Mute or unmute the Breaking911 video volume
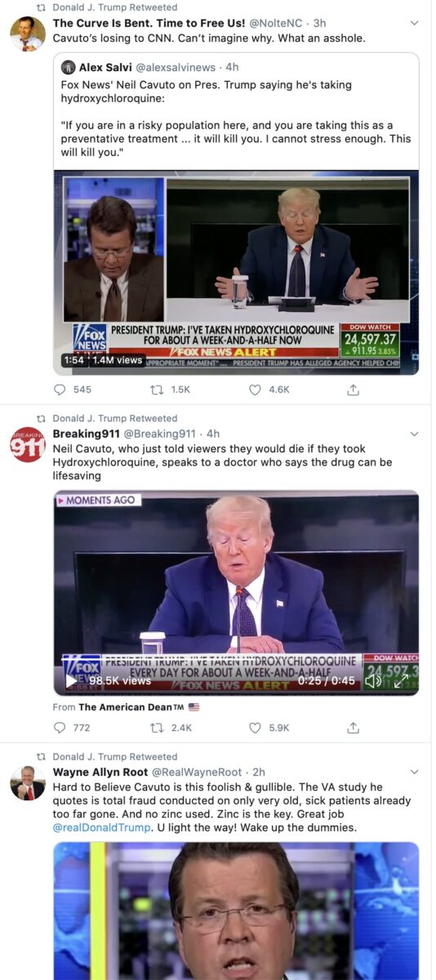 tap(372, 680)
